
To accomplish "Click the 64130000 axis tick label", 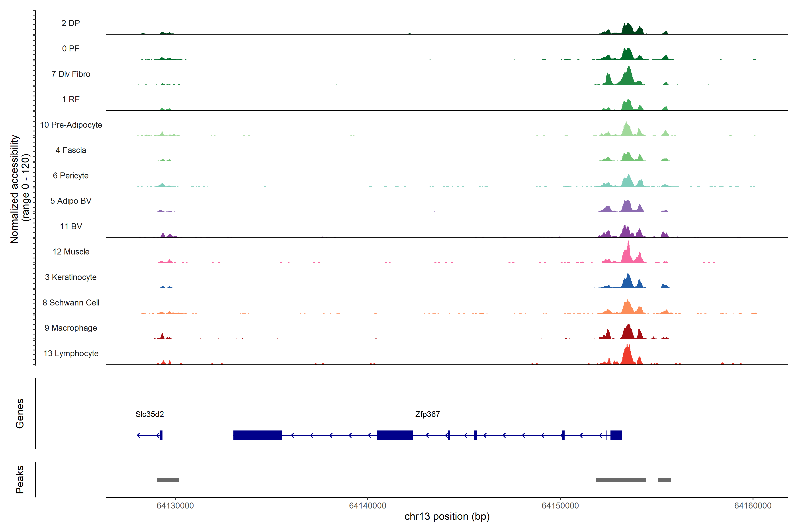I will click(175, 506).
